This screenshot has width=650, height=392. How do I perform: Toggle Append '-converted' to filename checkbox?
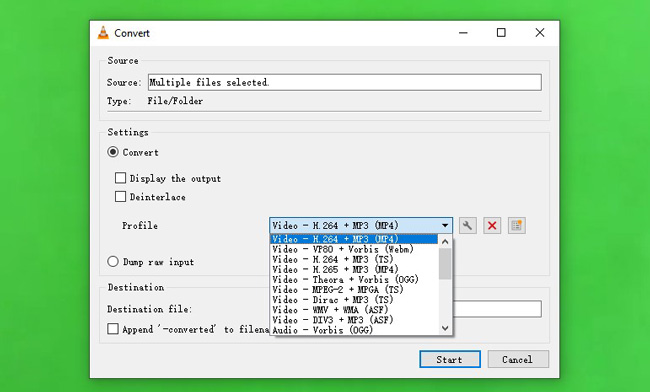click(113, 329)
